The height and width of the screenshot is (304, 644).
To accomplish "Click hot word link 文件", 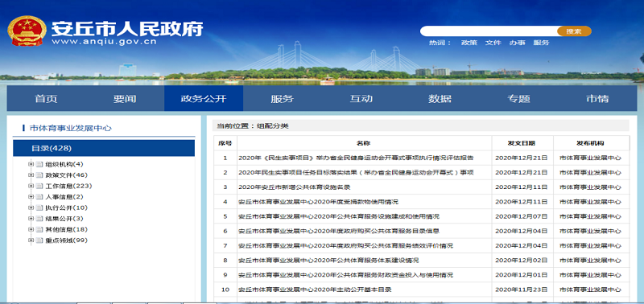I will coord(493,43).
